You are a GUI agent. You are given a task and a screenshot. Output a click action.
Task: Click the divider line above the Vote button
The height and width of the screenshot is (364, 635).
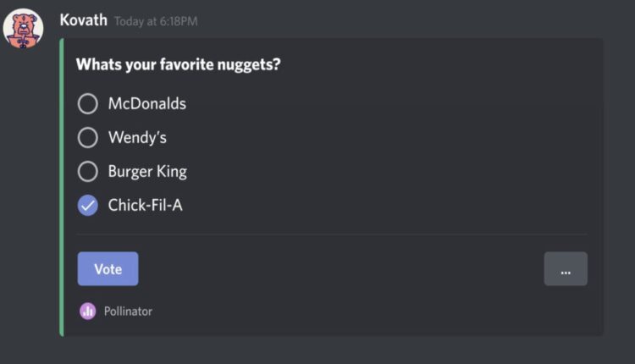point(332,234)
